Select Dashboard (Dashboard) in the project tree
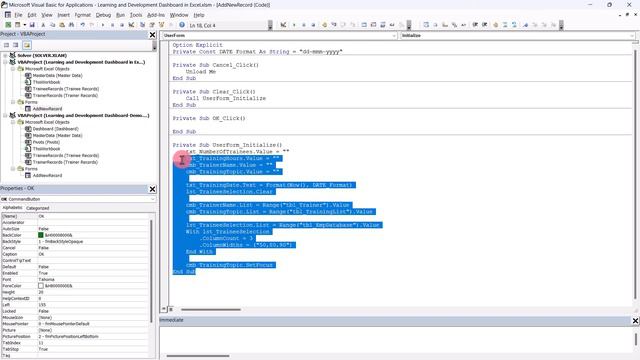 56,129
